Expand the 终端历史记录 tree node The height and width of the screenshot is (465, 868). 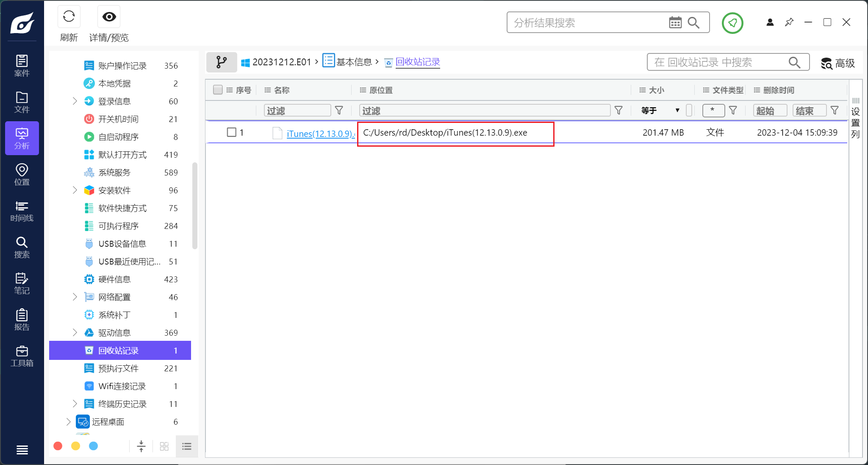tap(75, 404)
